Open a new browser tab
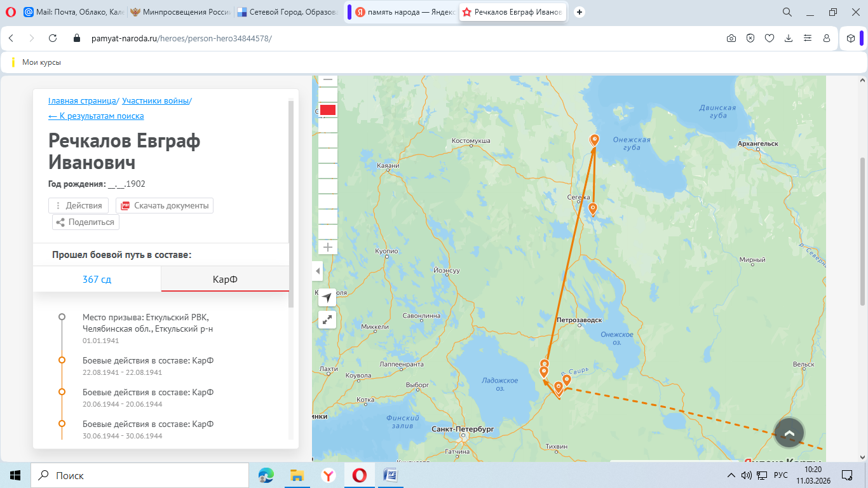This screenshot has width=868, height=488. pyautogui.click(x=580, y=12)
